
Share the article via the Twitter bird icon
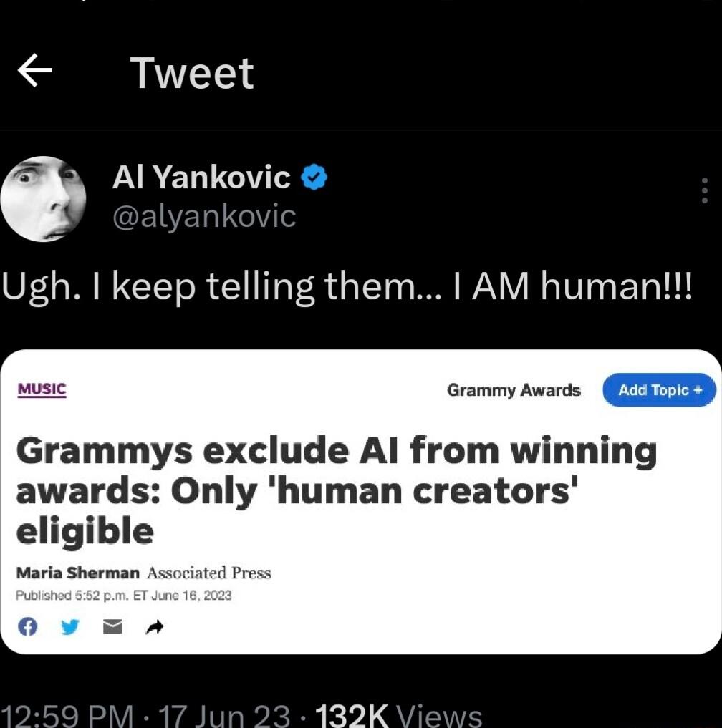point(69,626)
